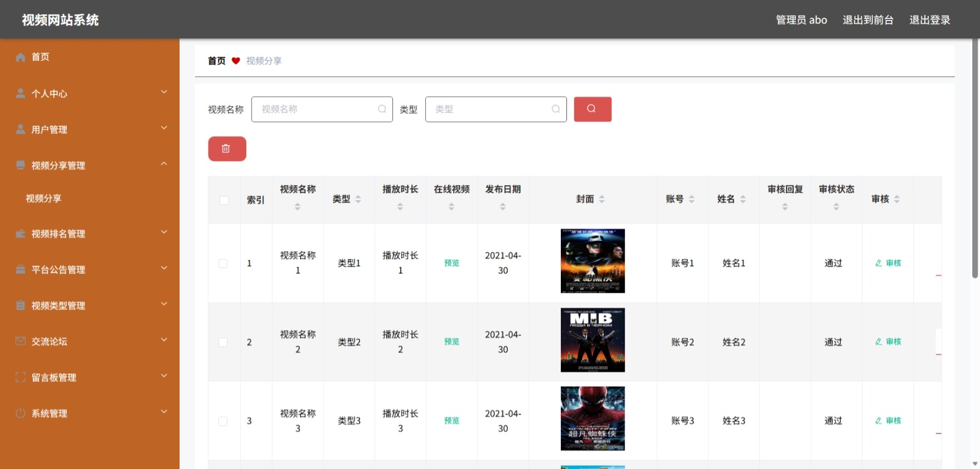Sort by 发布日期 column arrows
The width and height of the screenshot is (980, 469).
click(x=503, y=207)
